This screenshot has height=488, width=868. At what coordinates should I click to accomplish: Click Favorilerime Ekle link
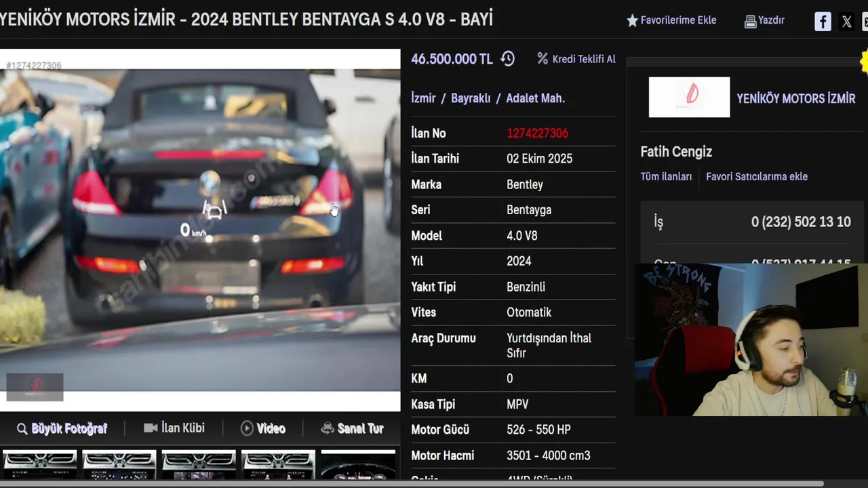click(678, 20)
